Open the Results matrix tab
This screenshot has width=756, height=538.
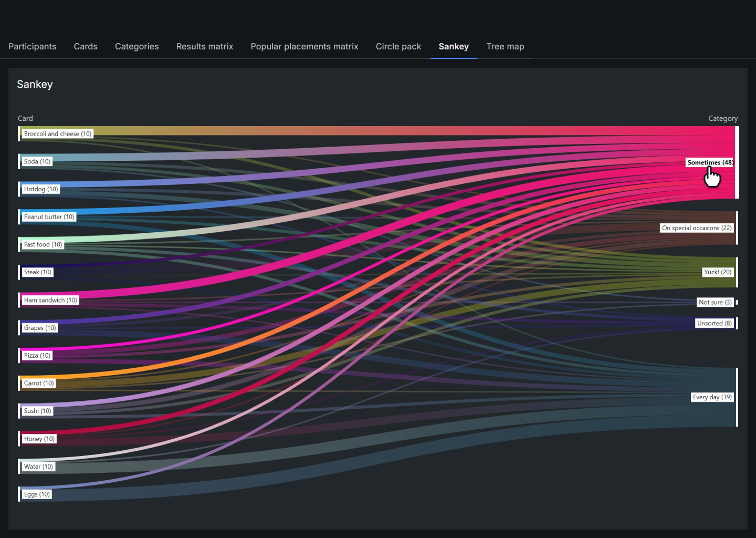[x=205, y=46]
